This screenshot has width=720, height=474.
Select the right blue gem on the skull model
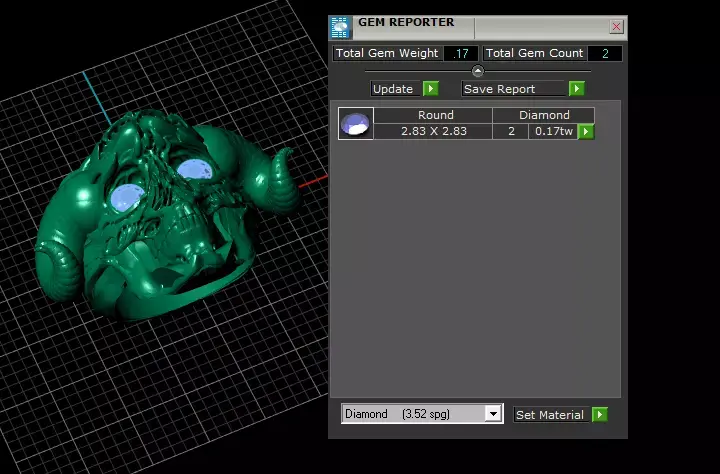[195, 169]
